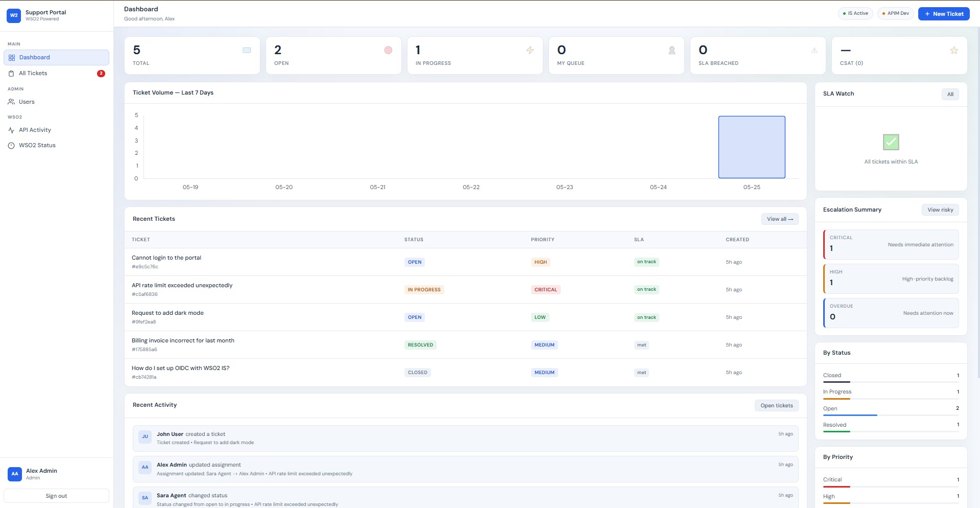This screenshot has width=980, height=508.
Task: Click the Sign out button
Action: pos(56,496)
